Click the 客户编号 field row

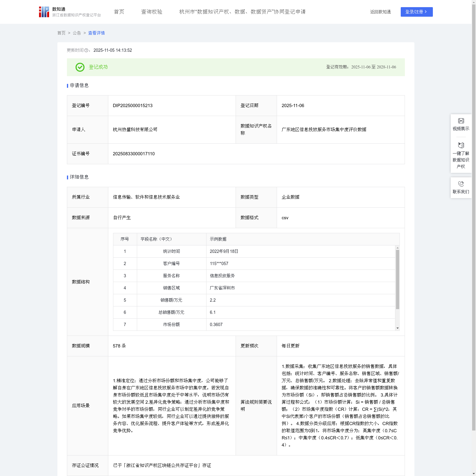254,264
